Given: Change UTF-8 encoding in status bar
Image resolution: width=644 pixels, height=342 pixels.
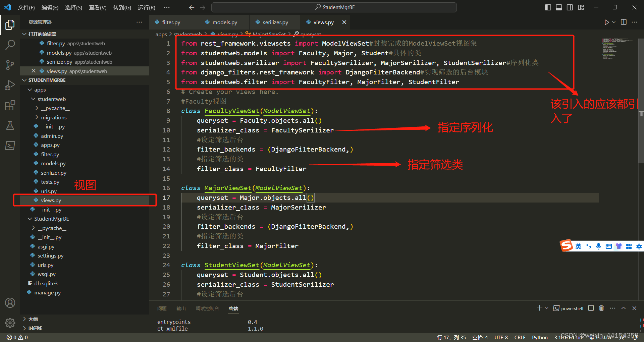Looking at the screenshot, I should [501, 337].
